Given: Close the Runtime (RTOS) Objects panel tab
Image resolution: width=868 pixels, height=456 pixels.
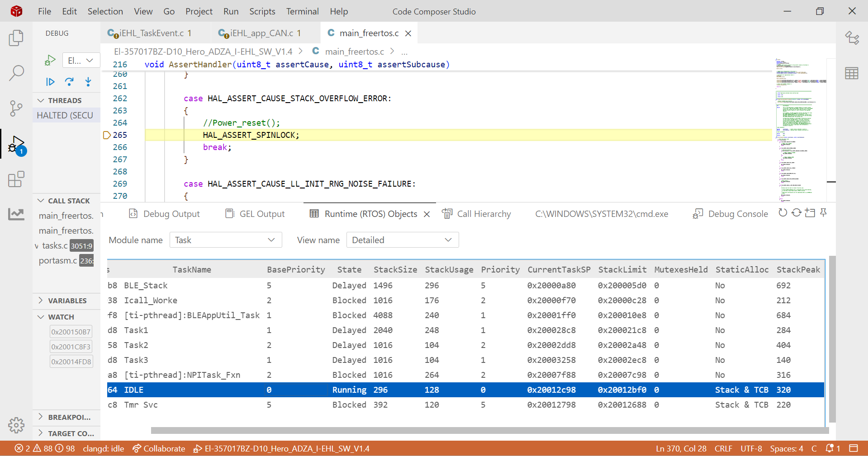Looking at the screenshot, I should [x=427, y=214].
